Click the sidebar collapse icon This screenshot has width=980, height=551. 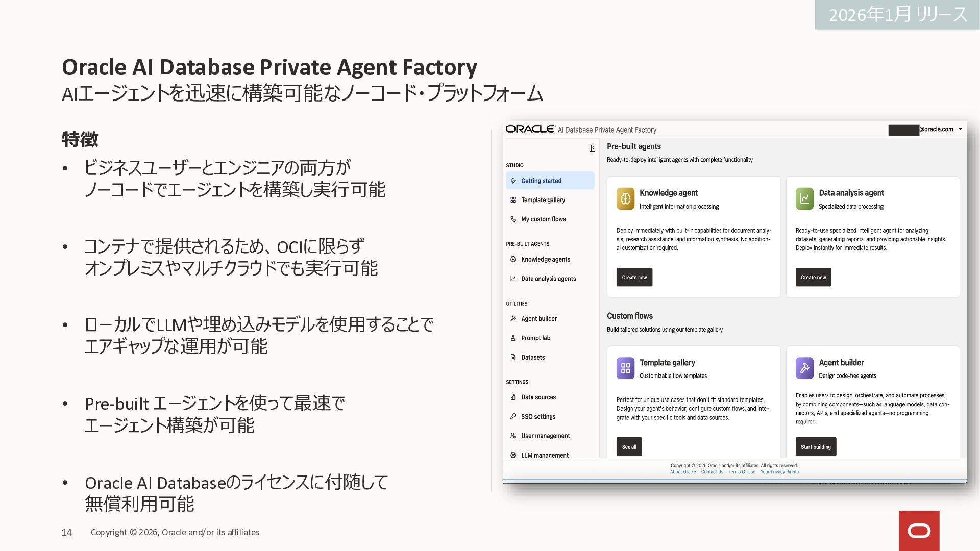pos(592,148)
